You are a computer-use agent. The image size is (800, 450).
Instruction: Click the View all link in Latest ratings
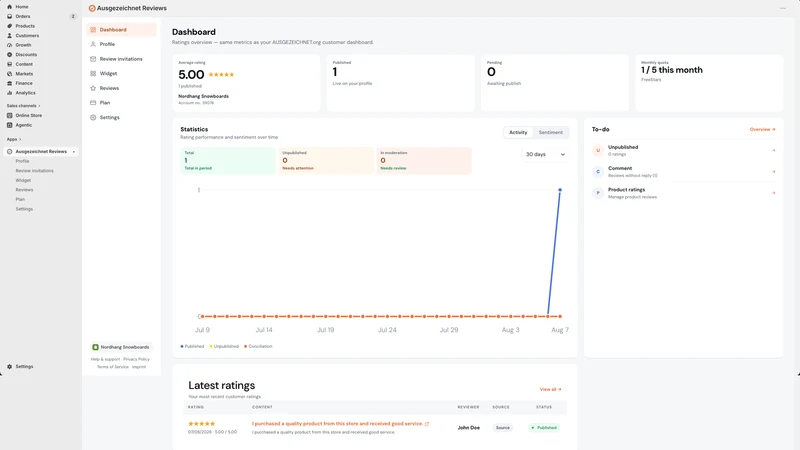point(551,389)
